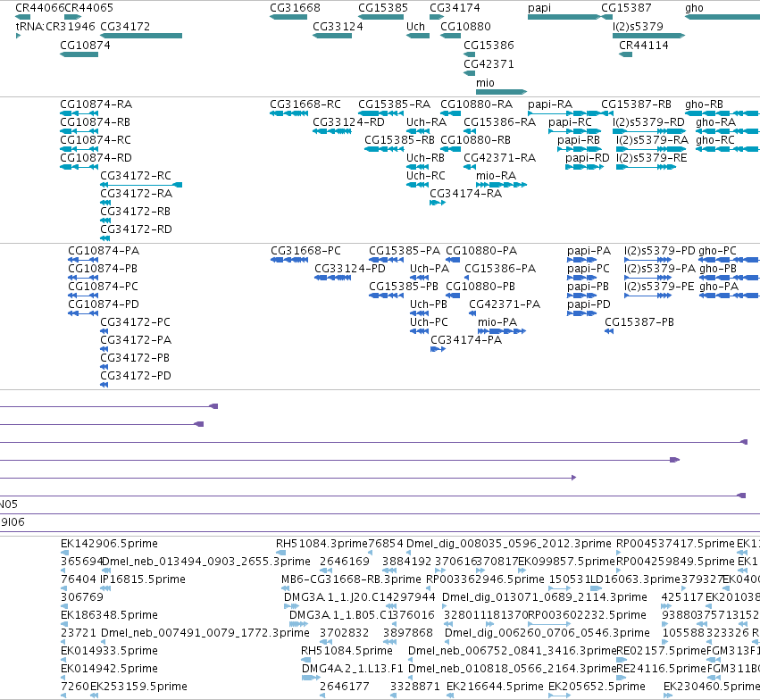
Task: Select protein l(2)s5379-PE
Action: 659,287
